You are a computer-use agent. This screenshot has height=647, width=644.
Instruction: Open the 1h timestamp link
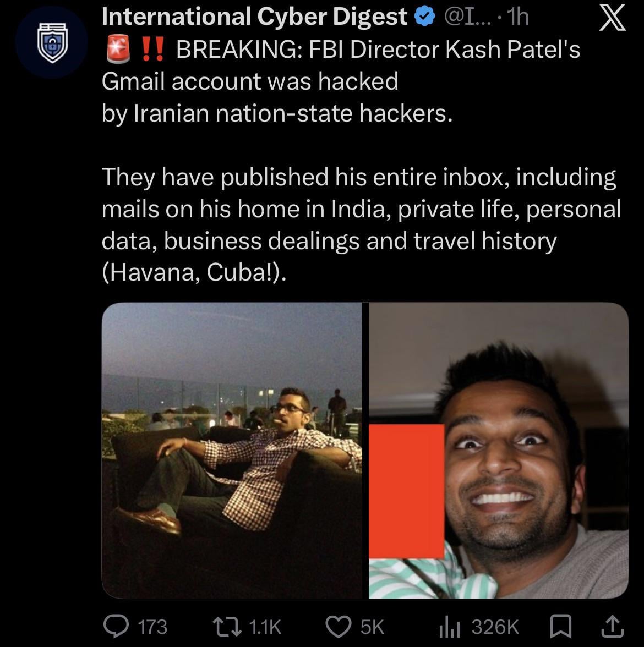pos(519,18)
